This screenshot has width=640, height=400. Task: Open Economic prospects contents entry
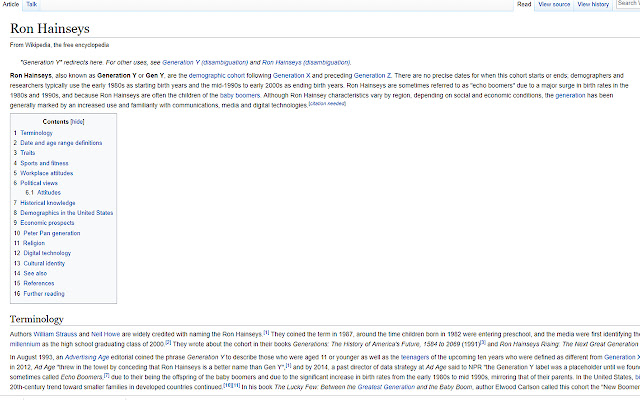click(47, 223)
